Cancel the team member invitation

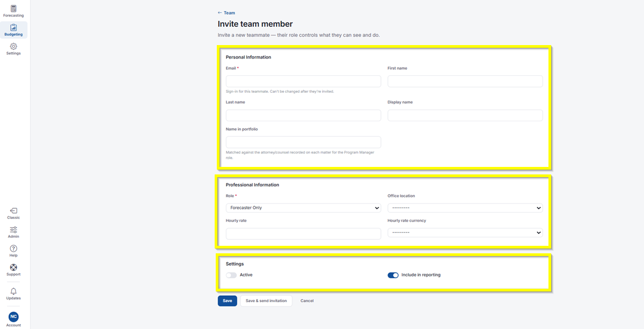pos(307,301)
